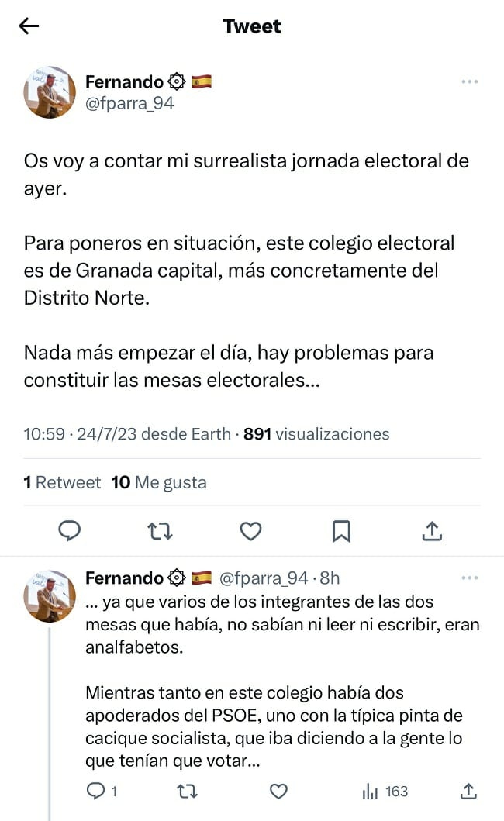Screen dimensions: 504x821
Task: Reply to the main tweet
Action: tap(71, 530)
